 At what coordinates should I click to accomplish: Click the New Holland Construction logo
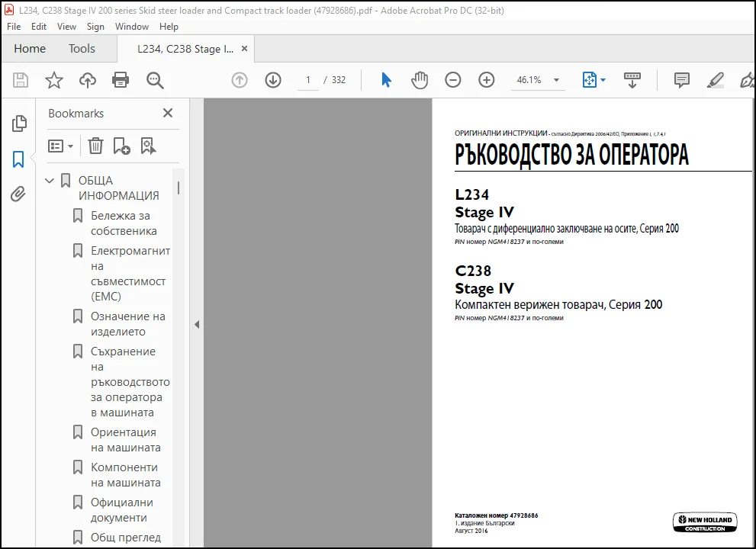(705, 522)
